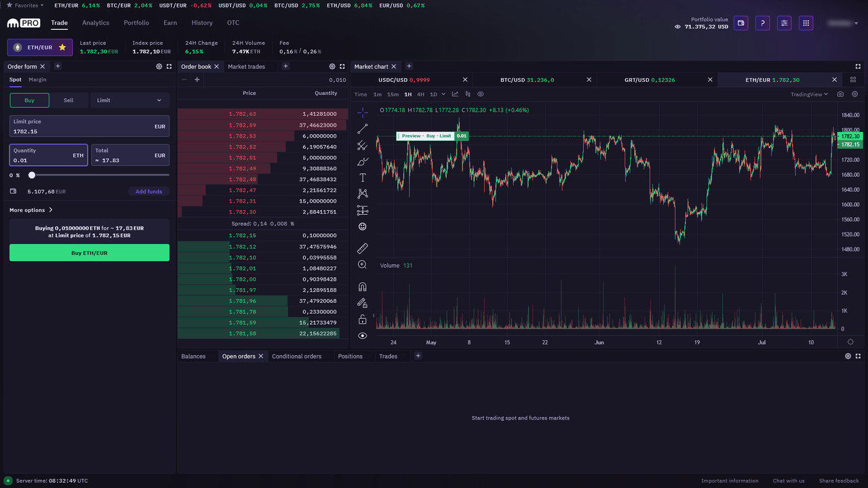Maximize the Market chart panel
This screenshot has height=488, width=868.
[858, 66]
